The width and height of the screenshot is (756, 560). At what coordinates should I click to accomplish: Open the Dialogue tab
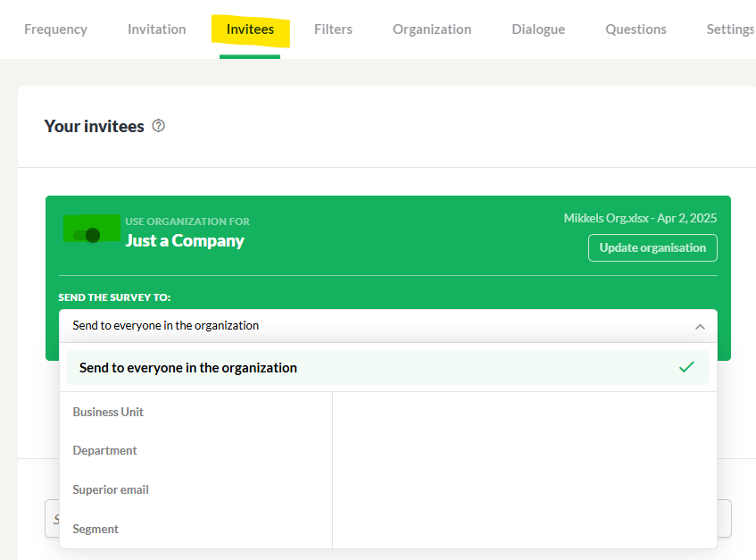538,29
